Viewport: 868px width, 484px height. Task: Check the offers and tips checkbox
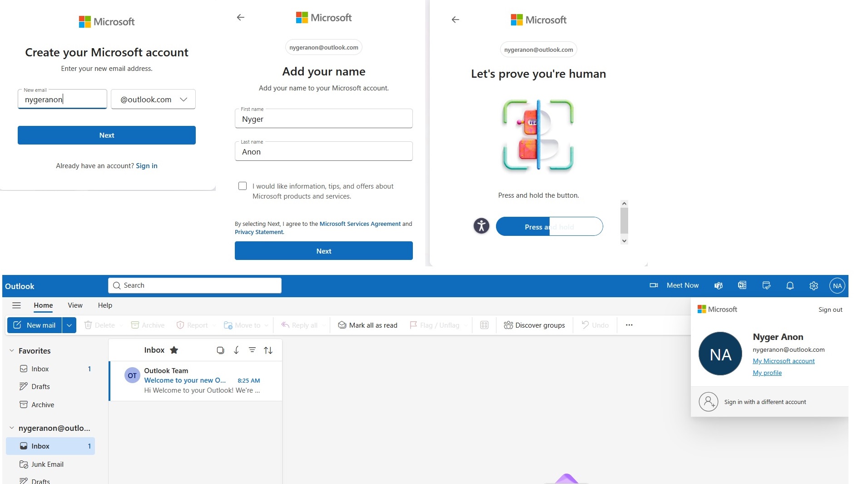click(x=243, y=186)
